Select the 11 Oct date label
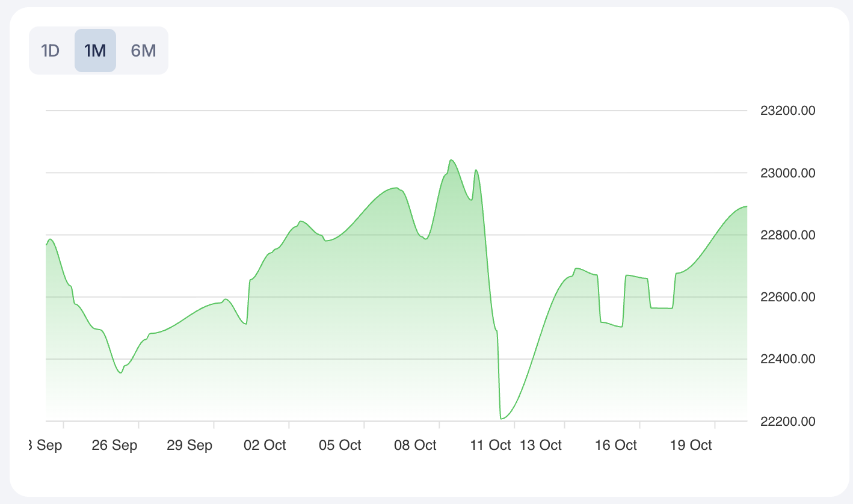 tap(490, 445)
